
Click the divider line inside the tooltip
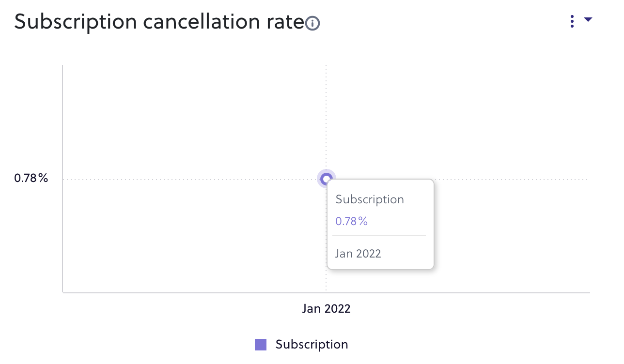tap(379, 235)
